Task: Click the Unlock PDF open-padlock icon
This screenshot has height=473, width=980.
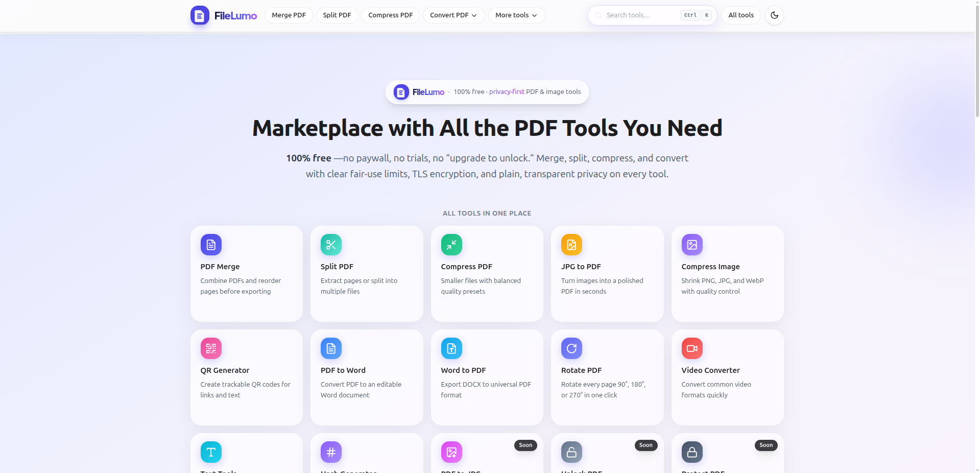Action: pyautogui.click(x=571, y=452)
